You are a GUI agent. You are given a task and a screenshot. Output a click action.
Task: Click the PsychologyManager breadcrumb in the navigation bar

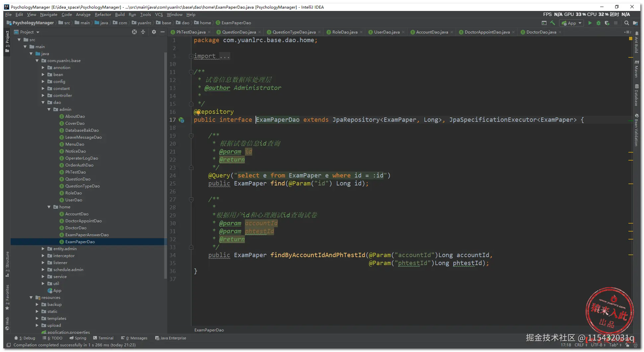tap(30, 23)
